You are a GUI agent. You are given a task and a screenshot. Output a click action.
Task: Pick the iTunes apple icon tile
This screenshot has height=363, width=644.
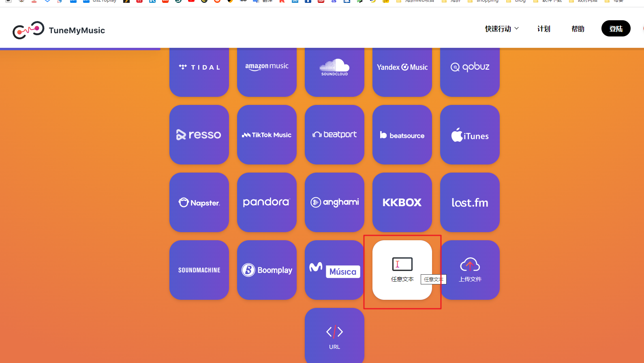pos(470,135)
